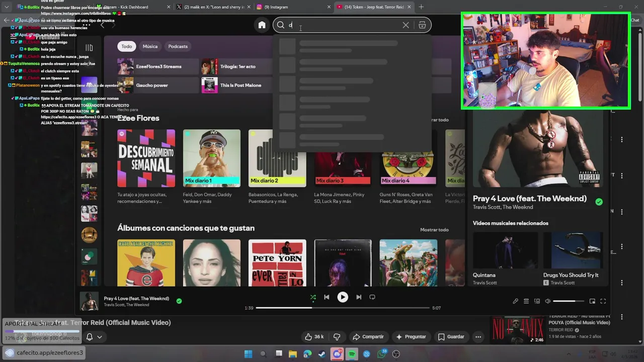This screenshot has height=362, width=644.
Task: Open YouTube more actions ellipsis
Action: click(x=478, y=337)
